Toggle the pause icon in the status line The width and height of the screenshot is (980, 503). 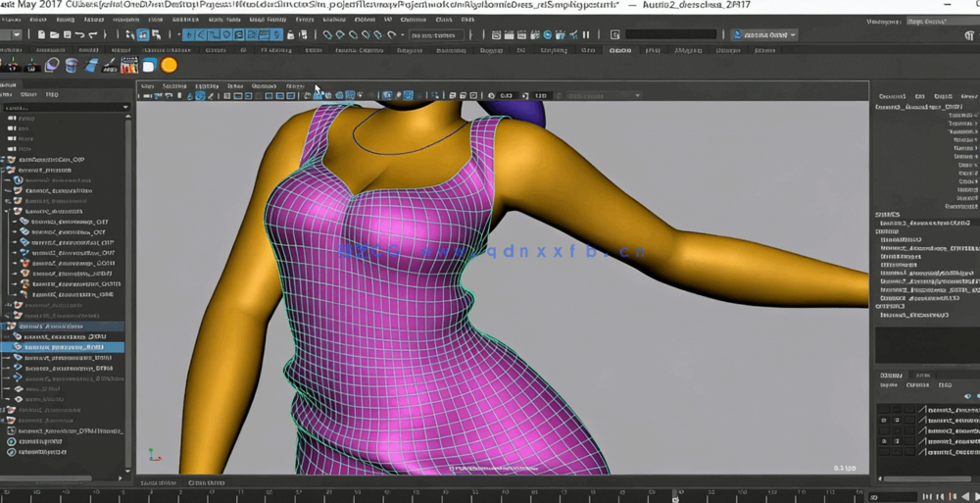click(x=586, y=35)
